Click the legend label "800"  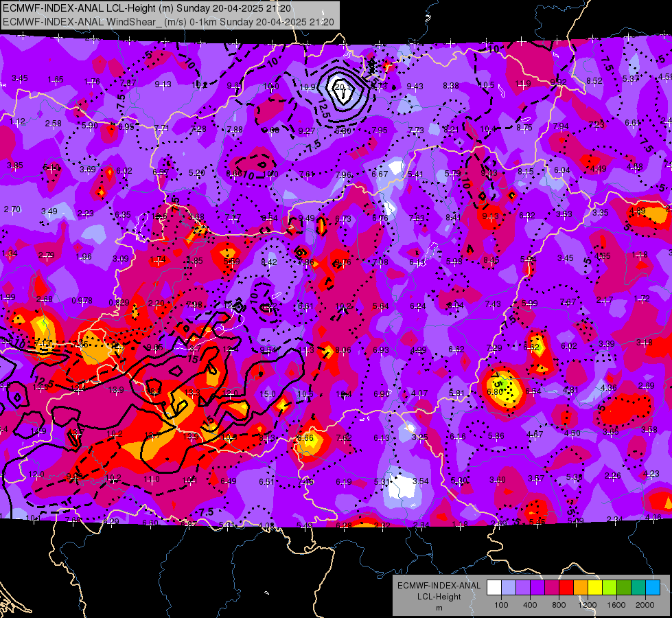pos(559,605)
